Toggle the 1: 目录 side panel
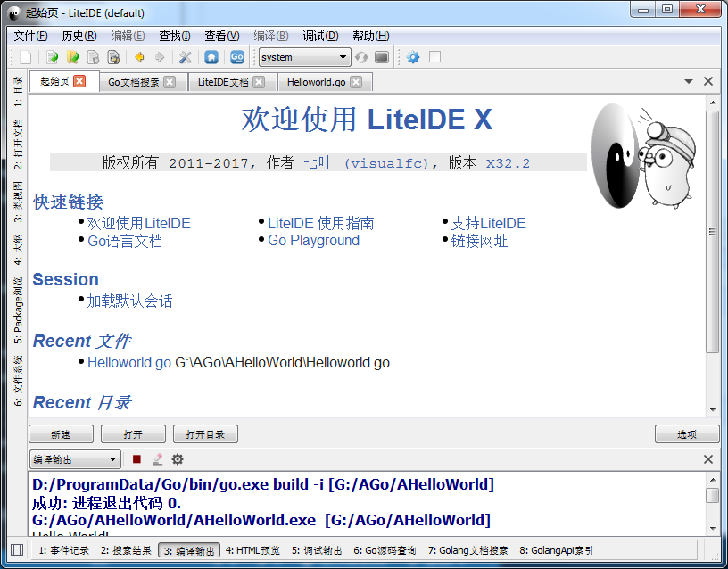 (18, 92)
